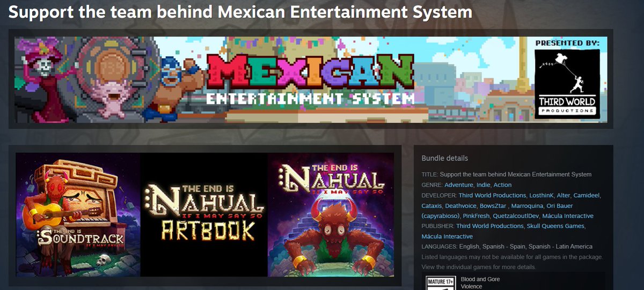Click the Third World Productions logo in banner
This screenshot has height=290, width=644.
[x=567, y=84]
